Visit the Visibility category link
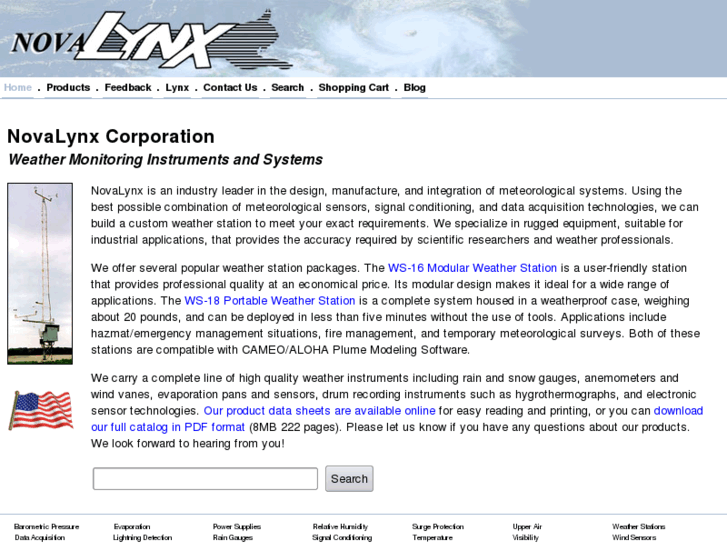727x545 pixels. (525, 538)
